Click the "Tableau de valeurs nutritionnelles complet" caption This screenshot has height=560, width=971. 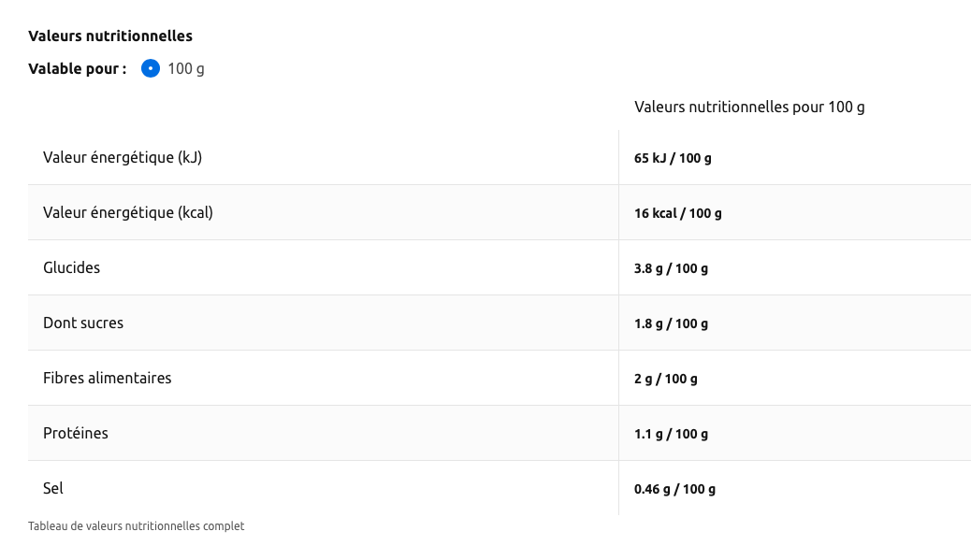[x=137, y=526]
